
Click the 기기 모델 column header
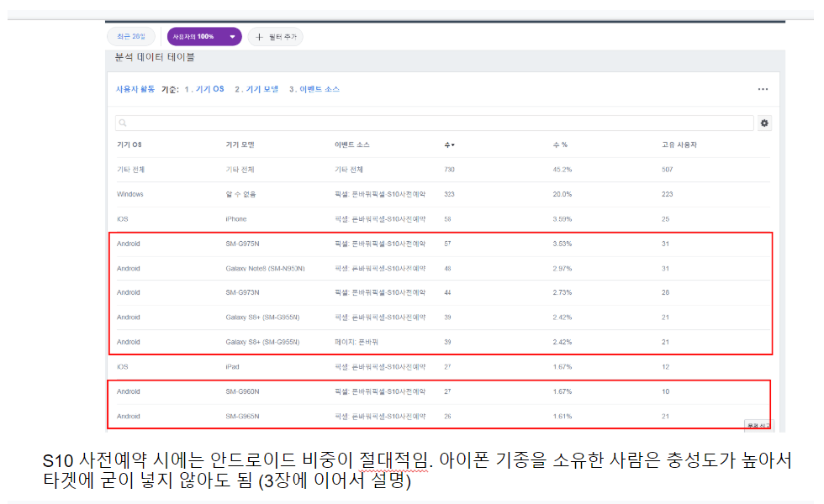240,145
